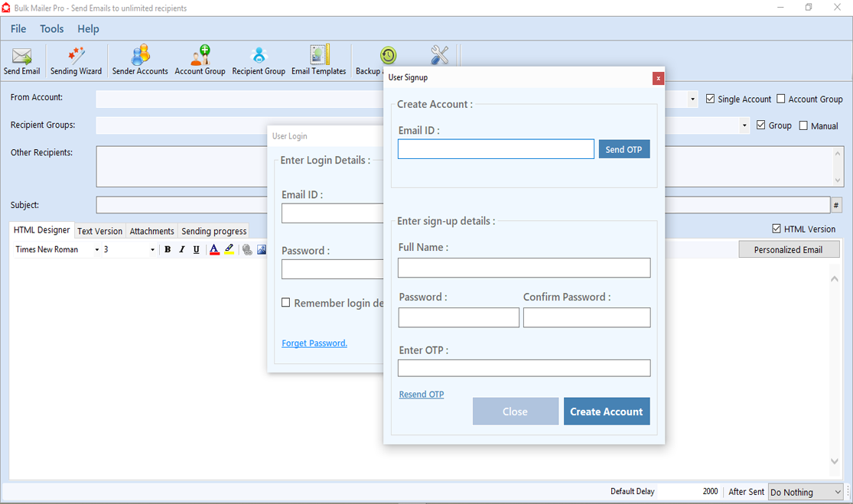The width and height of the screenshot is (853, 504).
Task: Apply italic formatting in the HTML designer
Action: [x=182, y=249]
